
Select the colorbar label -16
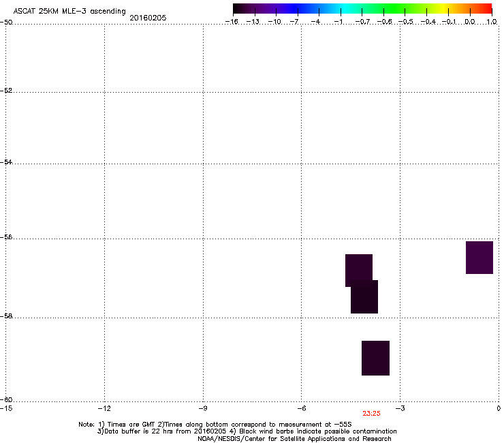click(232, 22)
